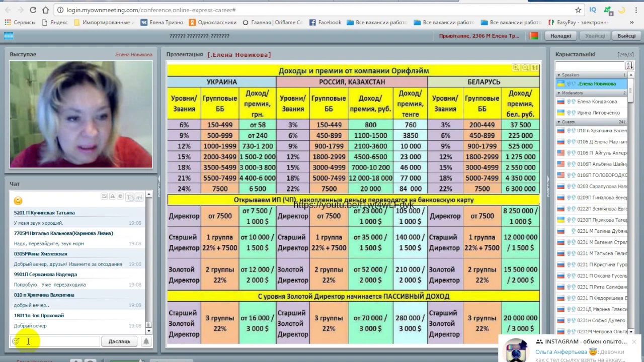Click chat sender 0305МАнна Хмелевская

coord(40,254)
